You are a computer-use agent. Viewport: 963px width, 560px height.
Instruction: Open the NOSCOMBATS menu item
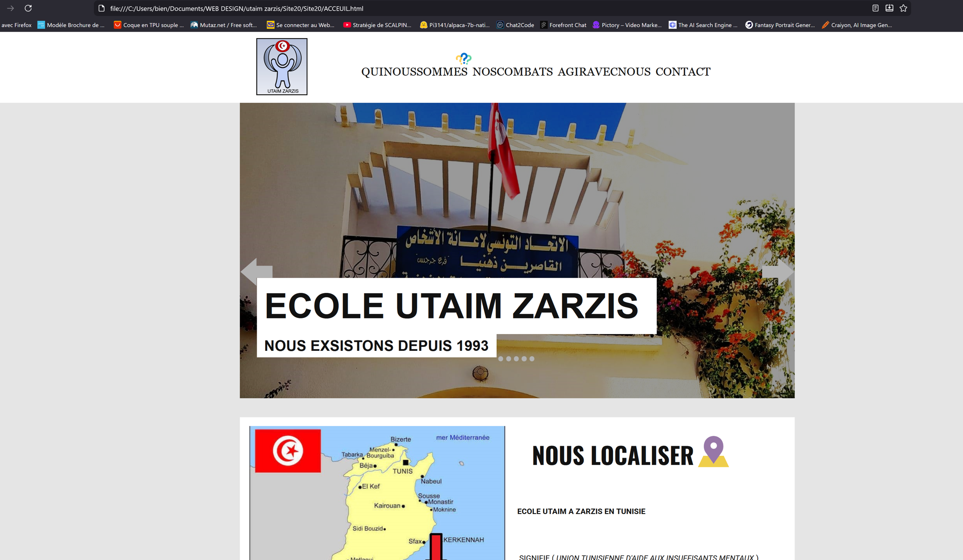tap(512, 72)
